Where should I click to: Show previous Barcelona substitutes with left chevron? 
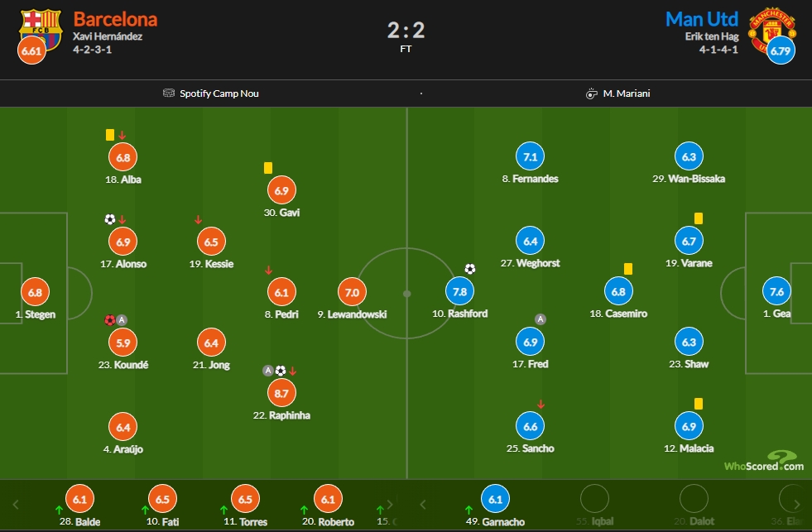coord(16,505)
